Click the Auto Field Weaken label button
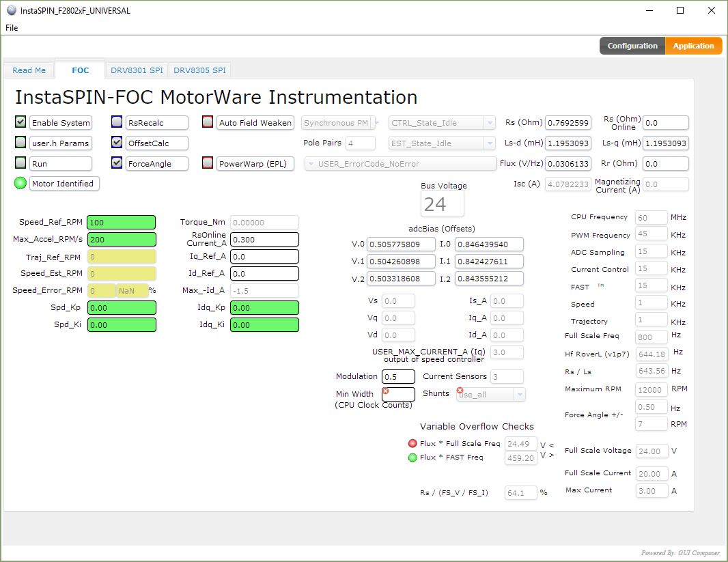Image resolution: width=728 pixels, height=562 pixels. (x=255, y=123)
